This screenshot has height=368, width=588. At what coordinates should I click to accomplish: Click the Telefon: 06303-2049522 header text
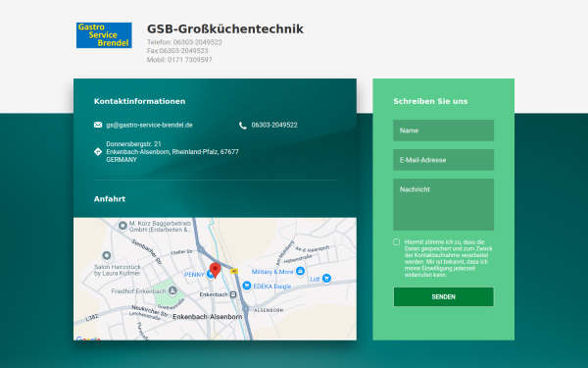(x=184, y=42)
